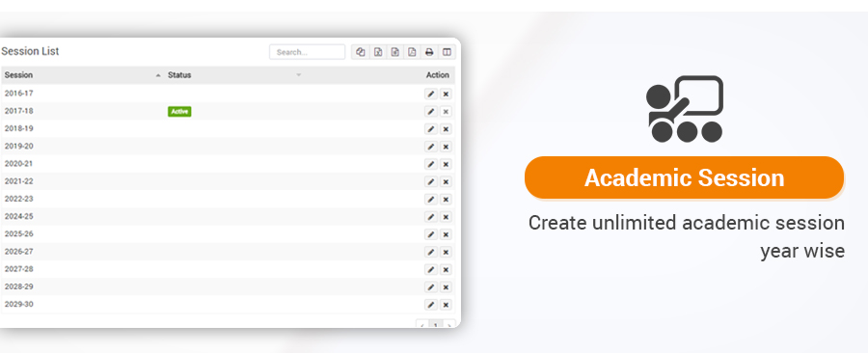Image resolution: width=868 pixels, height=353 pixels.
Task: Print the session list
Action: click(429, 52)
